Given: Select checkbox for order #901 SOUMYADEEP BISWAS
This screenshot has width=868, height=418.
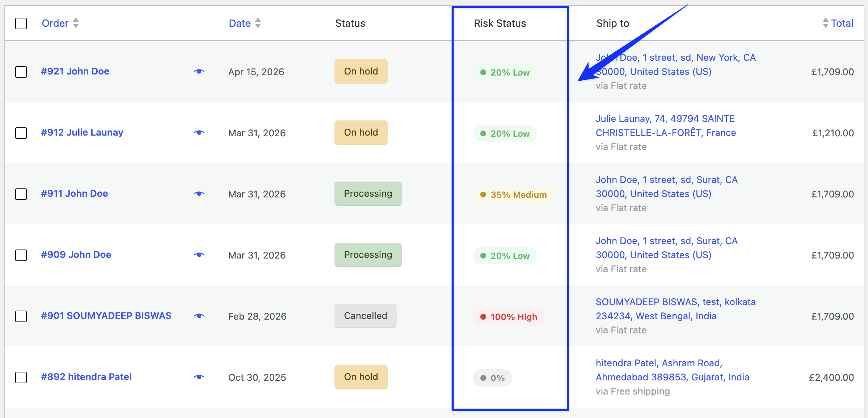Looking at the screenshot, I should 21,316.
